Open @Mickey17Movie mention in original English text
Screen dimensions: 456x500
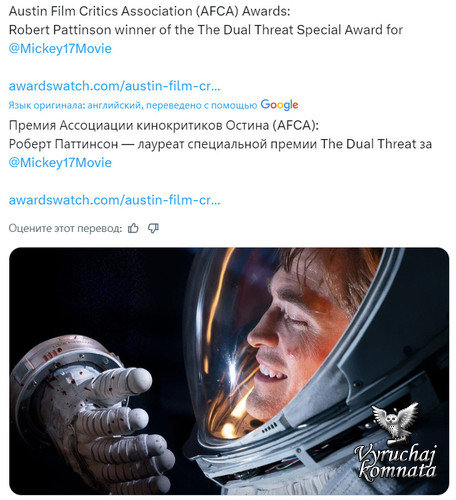click(x=60, y=49)
